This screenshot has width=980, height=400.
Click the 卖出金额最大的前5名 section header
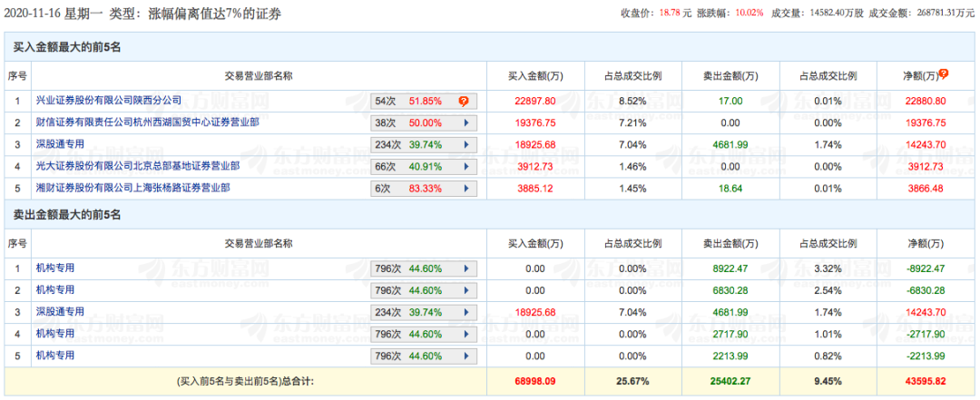[68, 215]
